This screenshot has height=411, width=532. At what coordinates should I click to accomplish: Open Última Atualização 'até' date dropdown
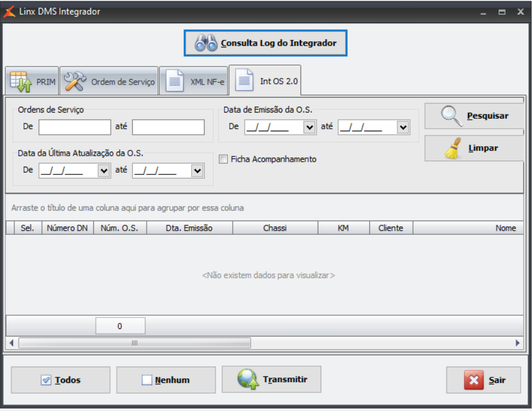(197, 171)
